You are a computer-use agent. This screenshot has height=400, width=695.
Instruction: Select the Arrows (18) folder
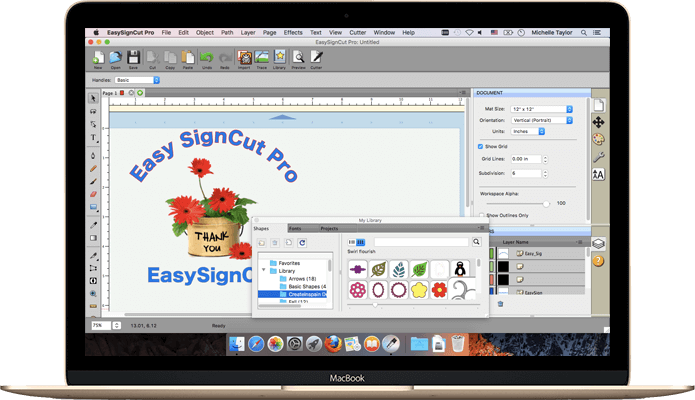tap(298, 278)
